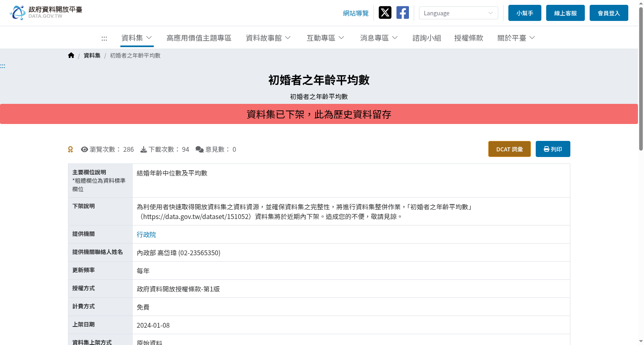The width and height of the screenshot is (644, 345).
Task: Click the DATA.GOV.TW site logo
Action: pos(46,12)
